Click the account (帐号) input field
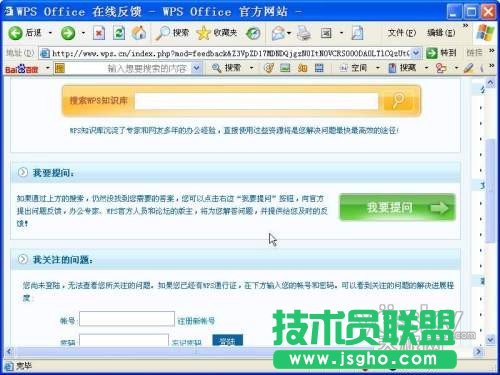 (x=127, y=319)
